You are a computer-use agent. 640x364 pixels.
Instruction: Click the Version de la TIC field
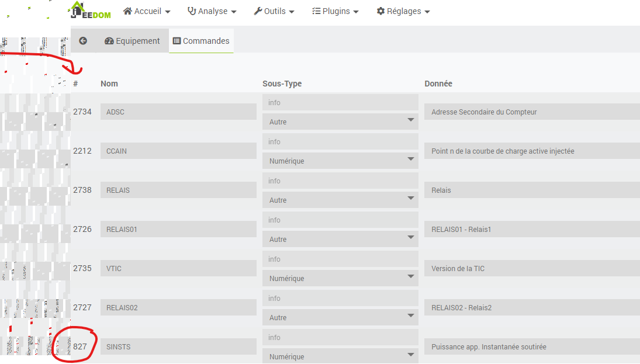coord(532,268)
